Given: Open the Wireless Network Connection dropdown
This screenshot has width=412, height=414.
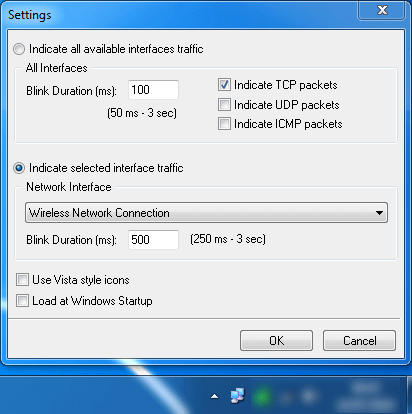Looking at the screenshot, I should pyautogui.click(x=206, y=213).
